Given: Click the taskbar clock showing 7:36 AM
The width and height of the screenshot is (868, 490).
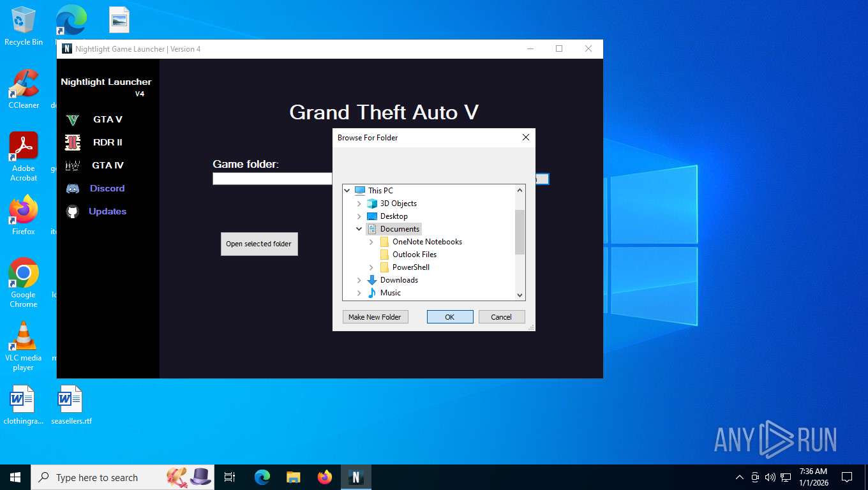Looking at the screenshot, I should [x=813, y=477].
